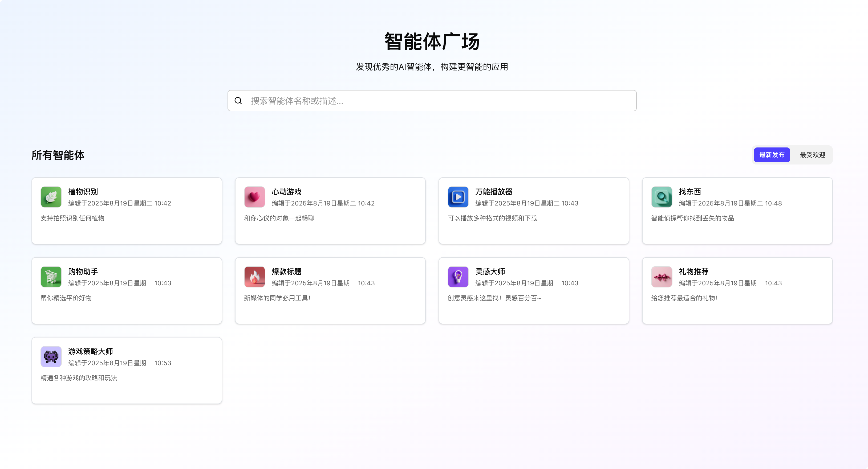Screen dimensions: 868x469
Task: Click the pink heart 心动游戏 icon
Action: (x=254, y=197)
